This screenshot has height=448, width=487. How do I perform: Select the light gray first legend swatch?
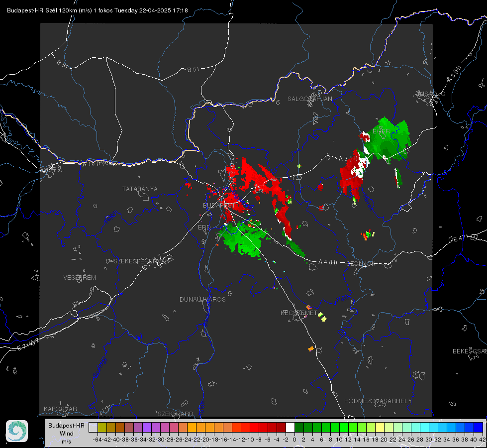[93, 427]
